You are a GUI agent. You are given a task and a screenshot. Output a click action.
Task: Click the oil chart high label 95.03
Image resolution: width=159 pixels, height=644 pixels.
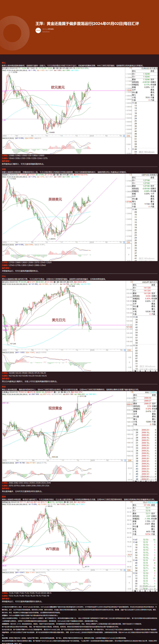pyautogui.click(x=50, y=506)
